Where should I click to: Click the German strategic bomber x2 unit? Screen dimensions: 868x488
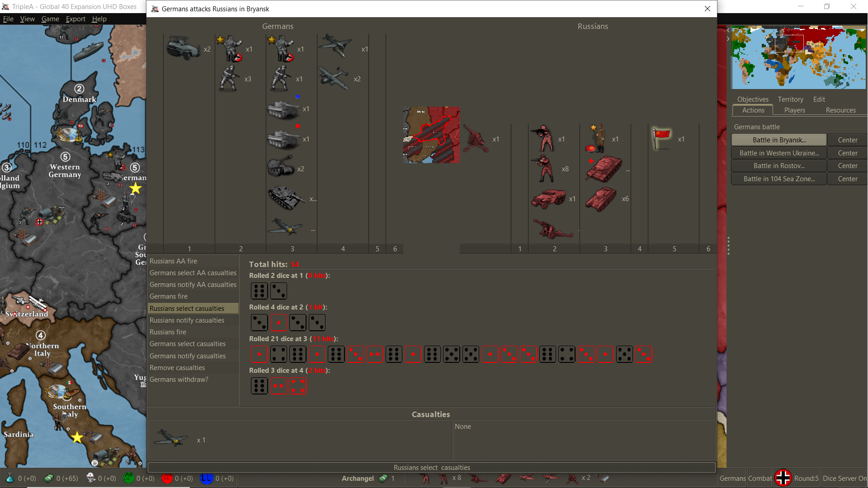pyautogui.click(x=334, y=78)
